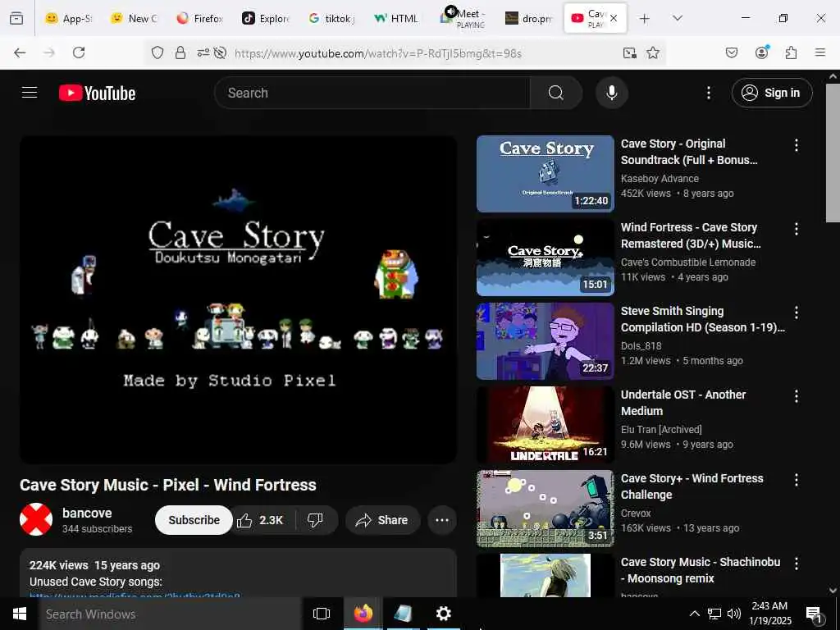The height and width of the screenshot is (630, 840).
Task: Open the Settings gear on the taskbar
Action: pos(443,614)
